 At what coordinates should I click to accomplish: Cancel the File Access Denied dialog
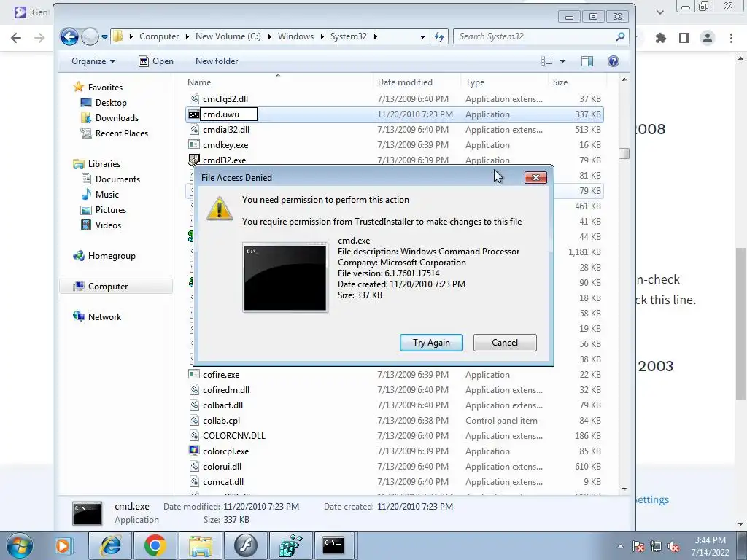[x=505, y=343]
